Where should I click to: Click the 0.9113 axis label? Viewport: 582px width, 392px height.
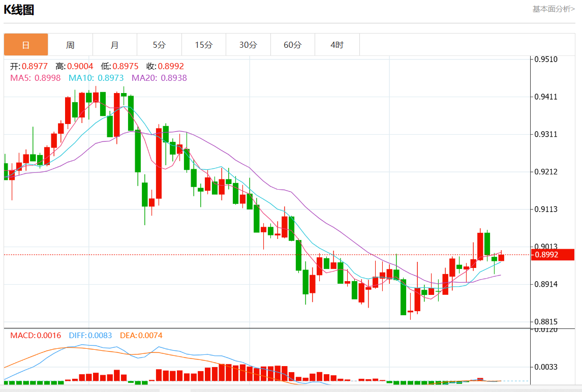pyautogui.click(x=545, y=209)
